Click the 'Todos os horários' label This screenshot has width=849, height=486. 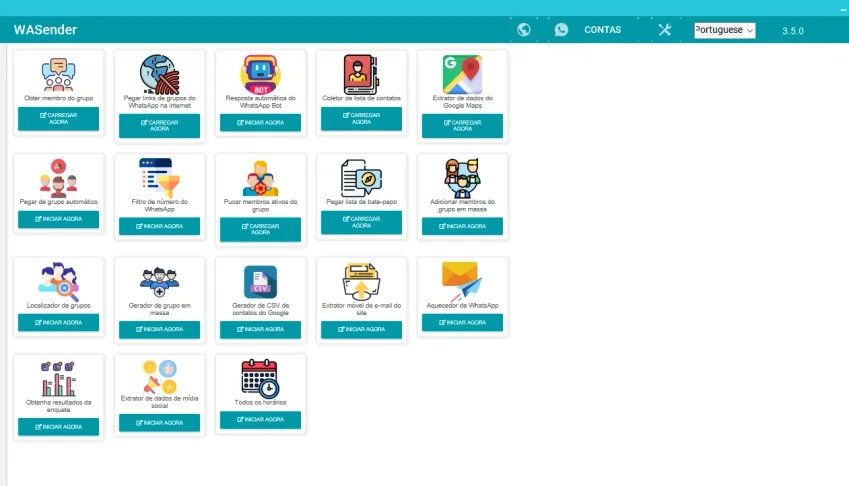[x=260, y=403]
